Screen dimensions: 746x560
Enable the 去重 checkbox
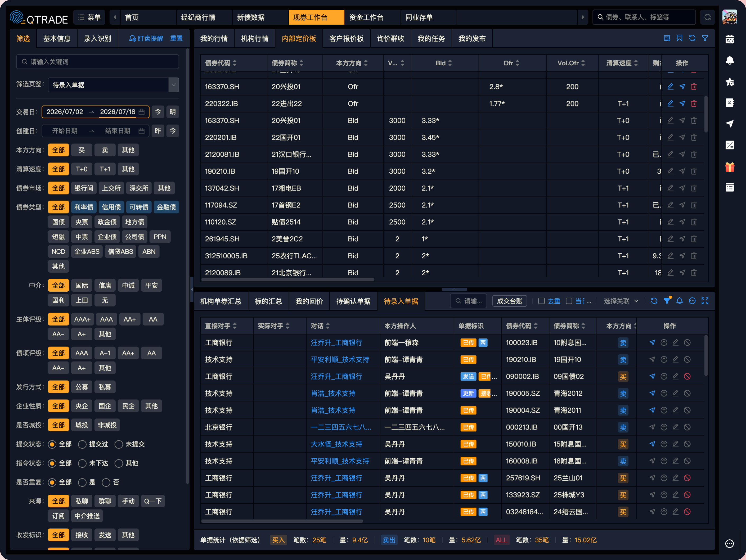[541, 301]
